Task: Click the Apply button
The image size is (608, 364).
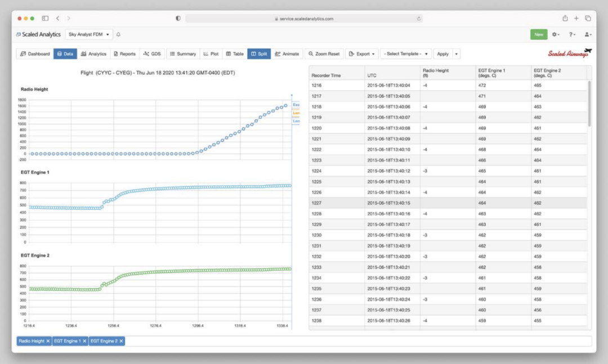Action: click(444, 53)
